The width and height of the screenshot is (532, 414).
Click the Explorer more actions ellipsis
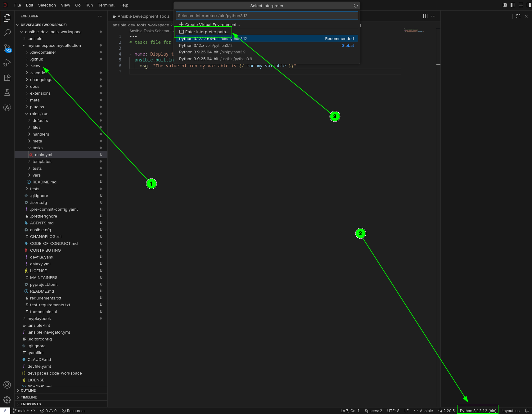(x=100, y=16)
